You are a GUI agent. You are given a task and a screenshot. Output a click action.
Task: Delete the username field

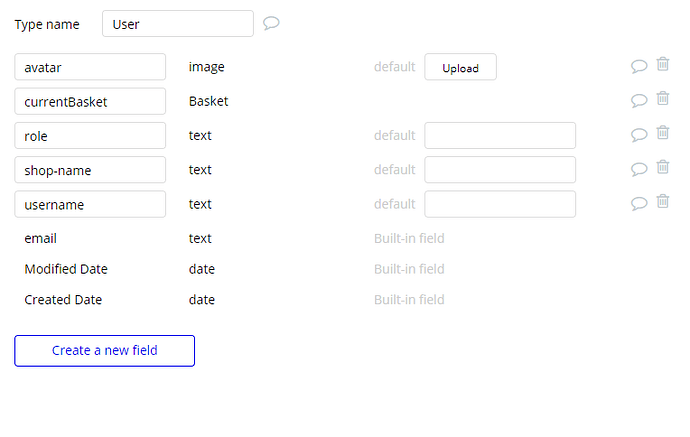point(663,202)
